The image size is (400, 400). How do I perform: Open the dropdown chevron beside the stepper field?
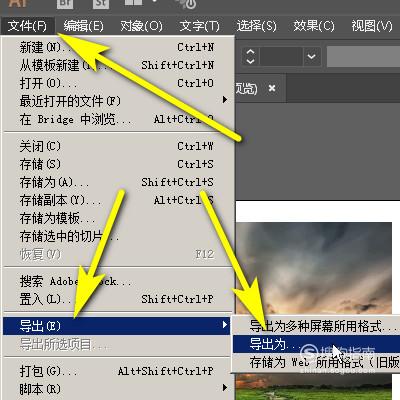312,57
